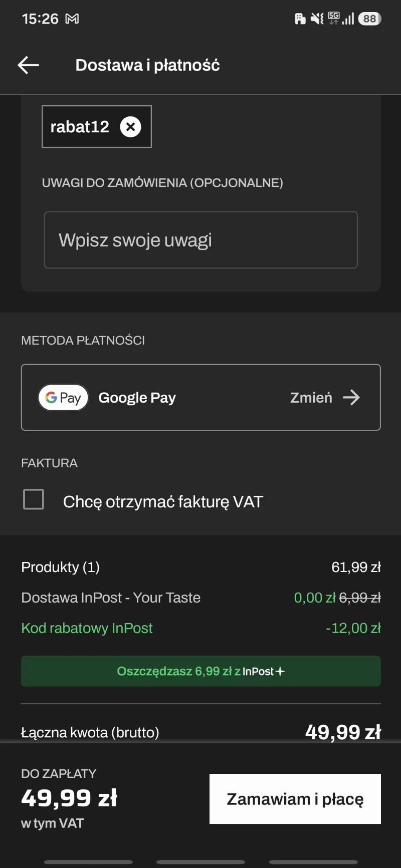
Task: Tap the arrow next to Zmień
Action: (x=351, y=398)
